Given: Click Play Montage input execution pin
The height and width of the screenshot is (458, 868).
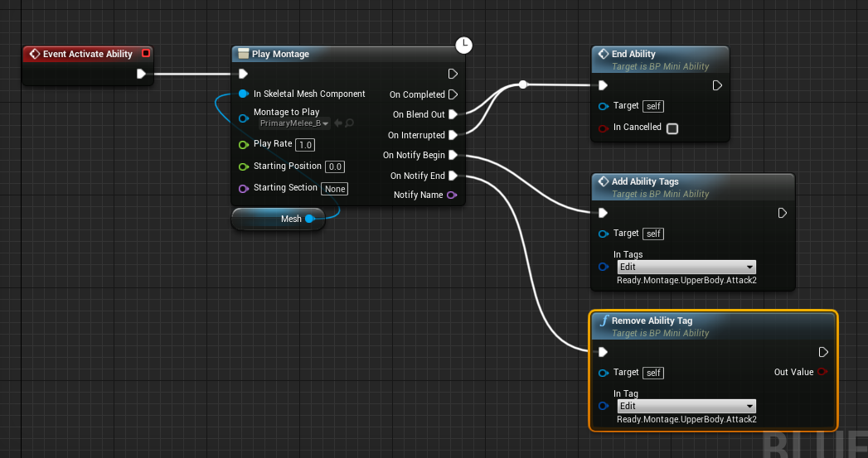Looking at the screenshot, I should pos(243,74).
